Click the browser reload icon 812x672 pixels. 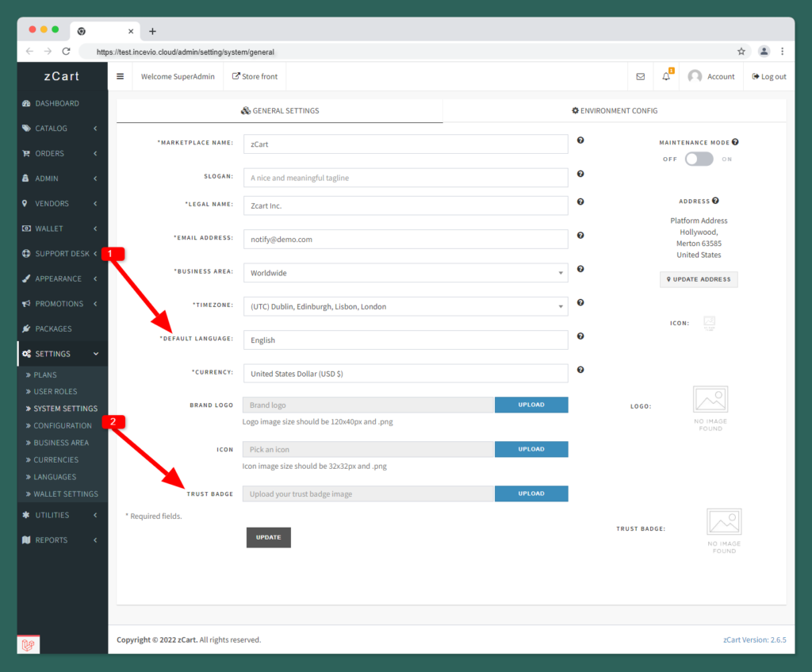(x=67, y=52)
